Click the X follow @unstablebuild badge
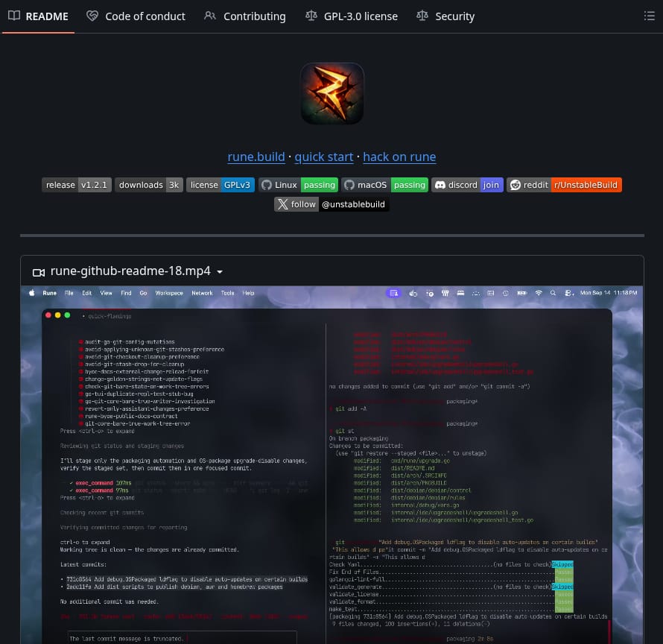This screenshot has height=644, width=663. [331, 204]
